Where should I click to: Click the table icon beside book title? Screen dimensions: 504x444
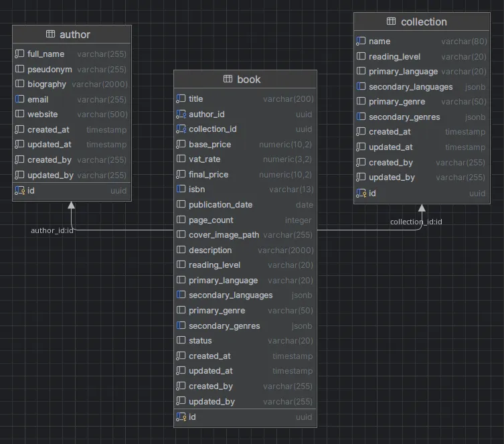[228, 78]
